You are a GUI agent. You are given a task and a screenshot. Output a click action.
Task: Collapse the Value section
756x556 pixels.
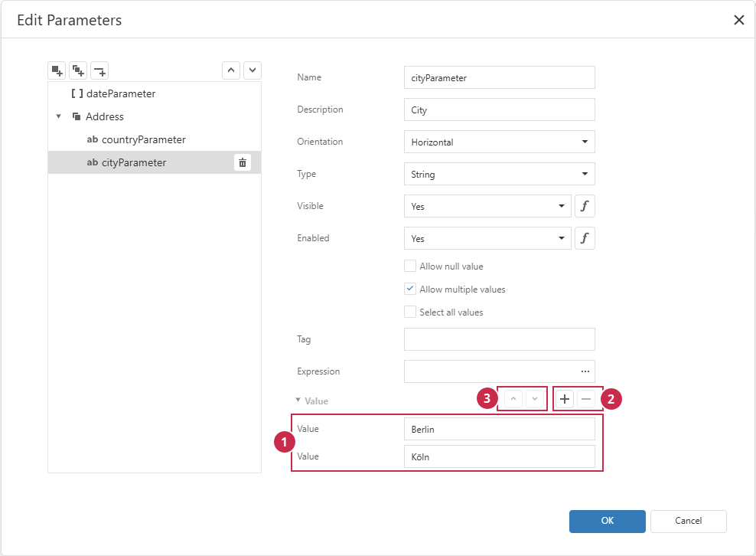tap(298, 400)
